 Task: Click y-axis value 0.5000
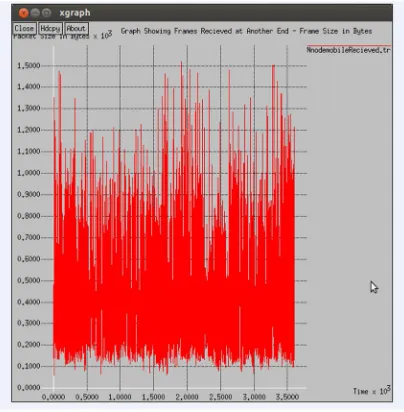coord(29,280)
